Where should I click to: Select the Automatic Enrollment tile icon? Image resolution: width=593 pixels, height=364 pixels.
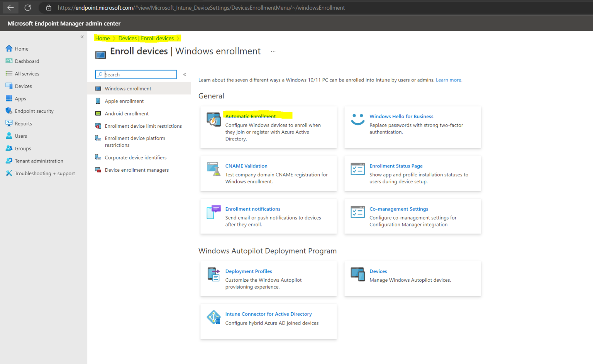[213, 119]
